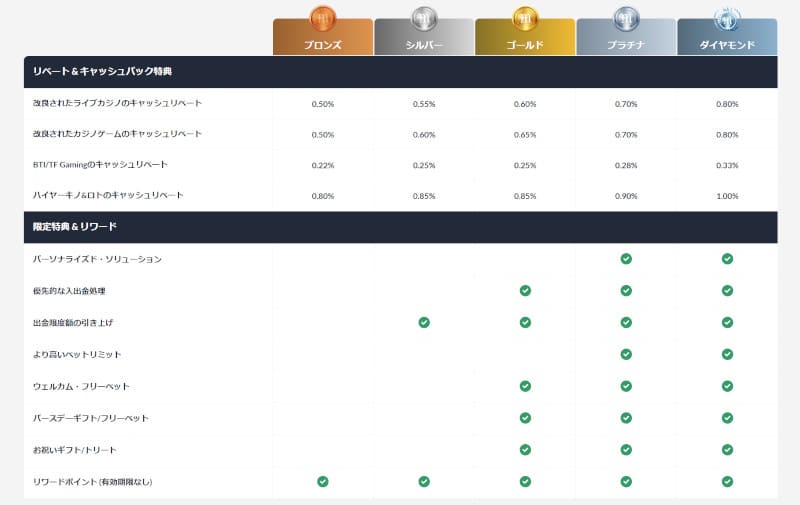
Task: Click the BTI/TF Gamingのキャッシュリベート row label
Action: [100, 165]
